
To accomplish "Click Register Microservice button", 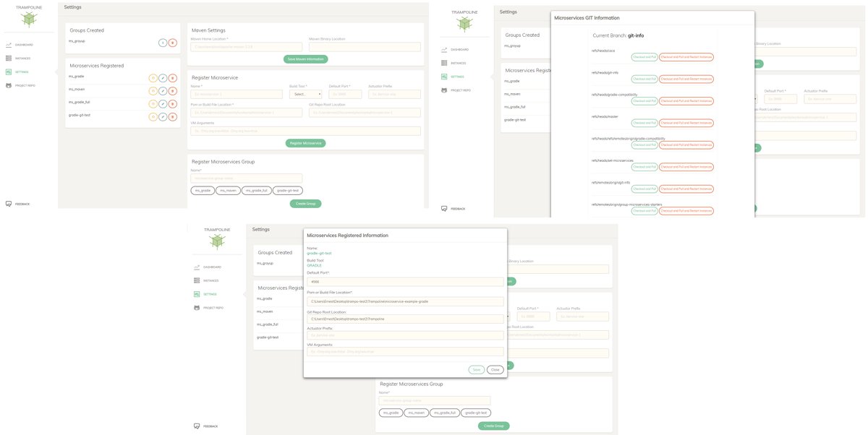I will tap(305, 143).
